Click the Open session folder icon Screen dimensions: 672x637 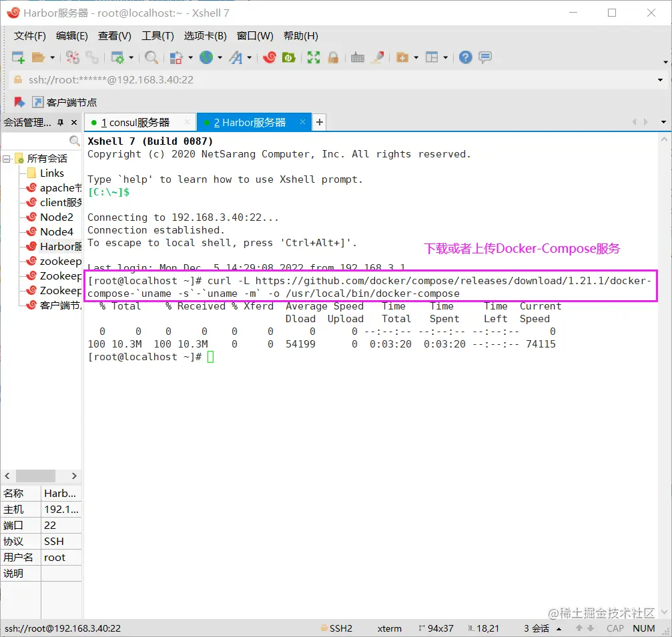(x=38, y=57)
